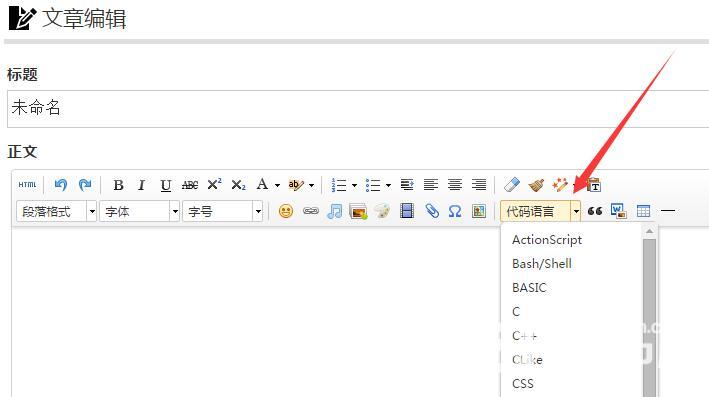709x397 pixels.
Task: Click the undo arrow icon
Action: (x=61, y=184)
